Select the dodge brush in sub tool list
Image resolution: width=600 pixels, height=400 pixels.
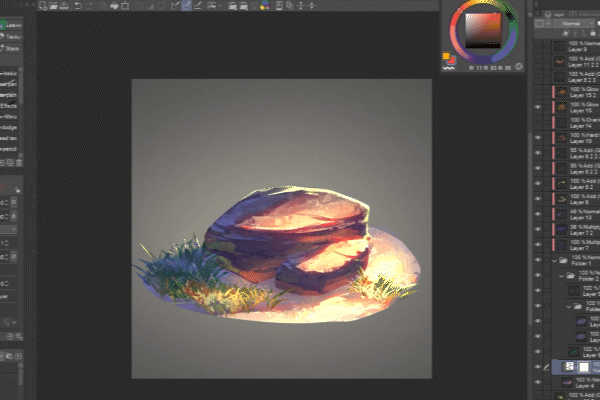coord(8,127)
